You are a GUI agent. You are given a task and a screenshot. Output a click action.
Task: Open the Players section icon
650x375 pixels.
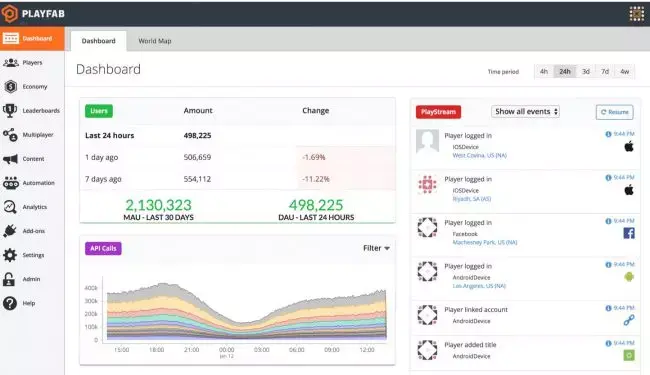(x=10, y=63)
